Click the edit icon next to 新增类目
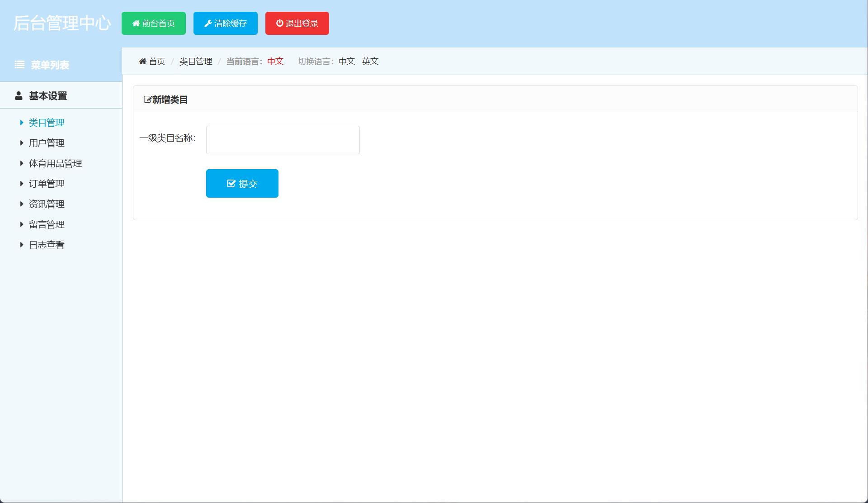 tap(147, 100)
